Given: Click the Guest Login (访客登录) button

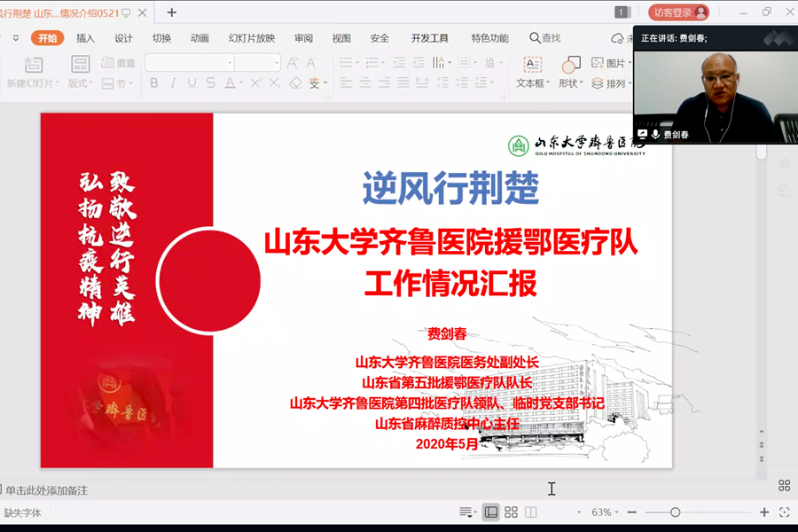Looking at the screenshot, I should coord(678,12).
